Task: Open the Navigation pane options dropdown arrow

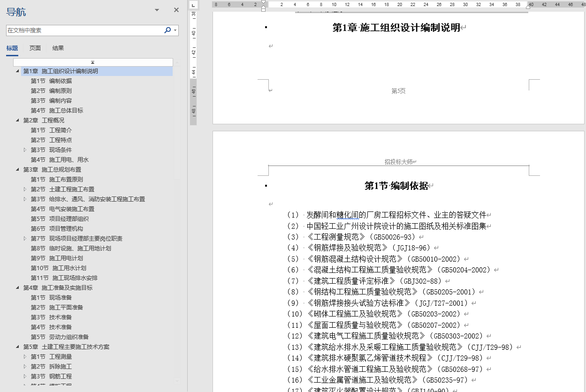Action: click(156, 9)
